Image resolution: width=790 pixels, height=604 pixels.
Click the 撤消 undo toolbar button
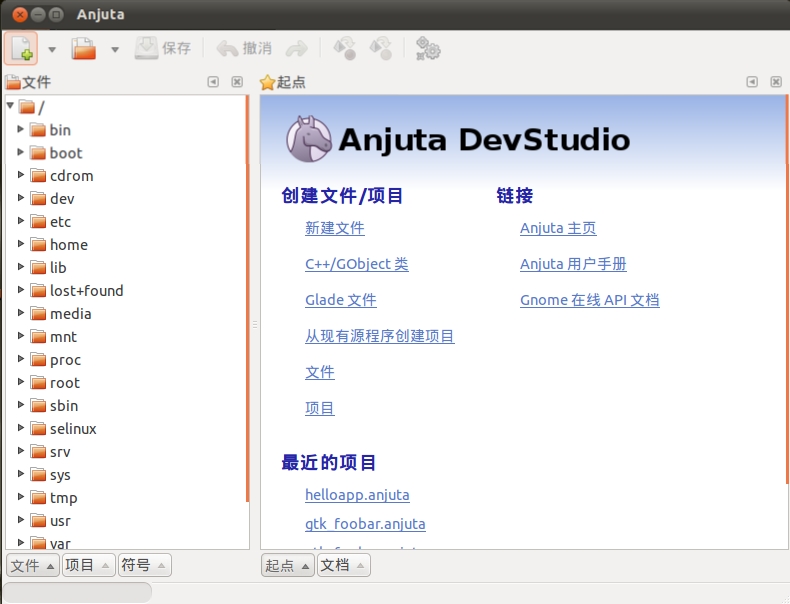tap(244, 48)
